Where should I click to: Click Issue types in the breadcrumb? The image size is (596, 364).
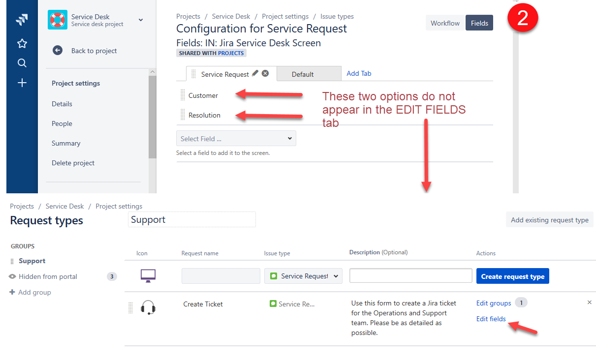337,16
